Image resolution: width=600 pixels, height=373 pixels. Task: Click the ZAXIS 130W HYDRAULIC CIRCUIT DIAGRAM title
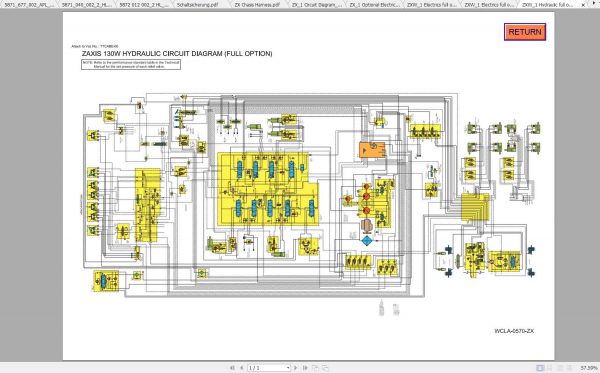177,54
